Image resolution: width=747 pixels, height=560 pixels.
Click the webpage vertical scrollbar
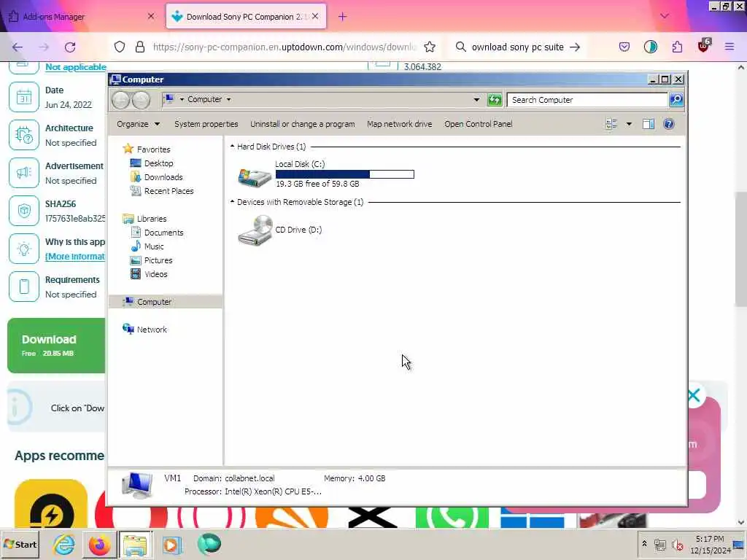pyautogui.click(x=741, y=251)
